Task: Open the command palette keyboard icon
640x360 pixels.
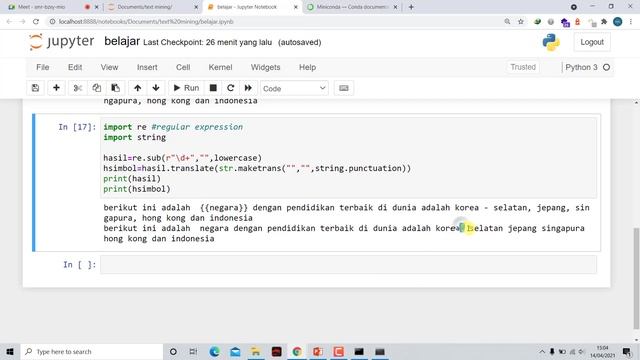Action: (x=344, y=88)
